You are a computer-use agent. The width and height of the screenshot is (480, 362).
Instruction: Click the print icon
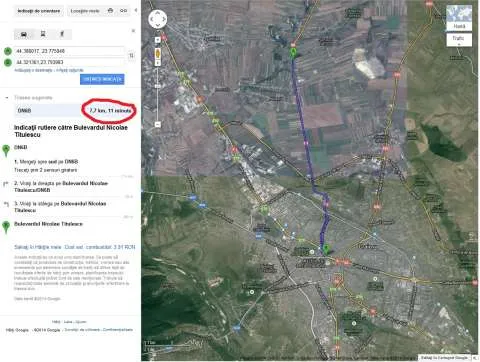[x=110, y=11]
